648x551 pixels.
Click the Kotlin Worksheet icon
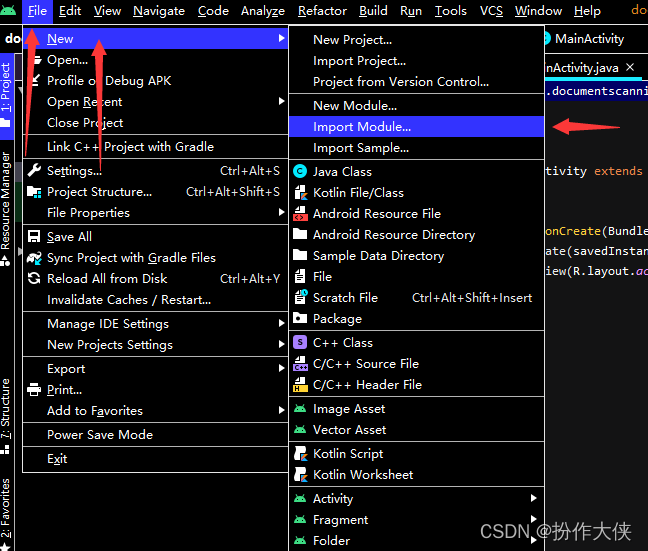(300, 475)
